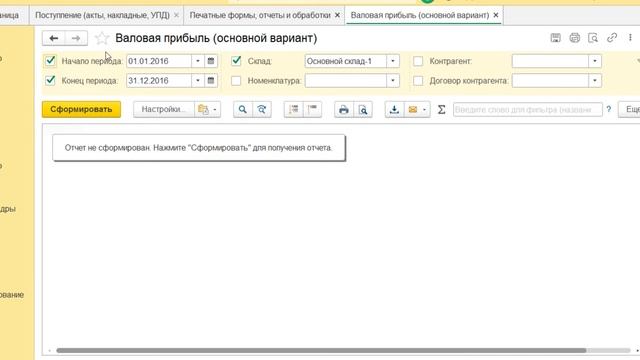Enable the Договор контрагента checkbox

(x=418, y=80)
